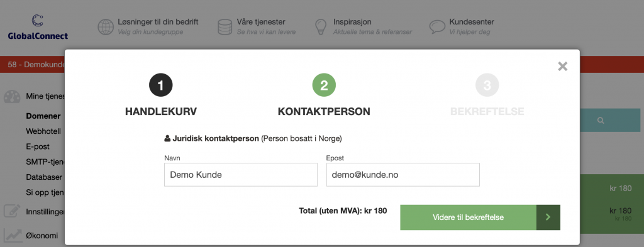Close the checkout dialog with X
Screen dimensions: 644x247
562,66
